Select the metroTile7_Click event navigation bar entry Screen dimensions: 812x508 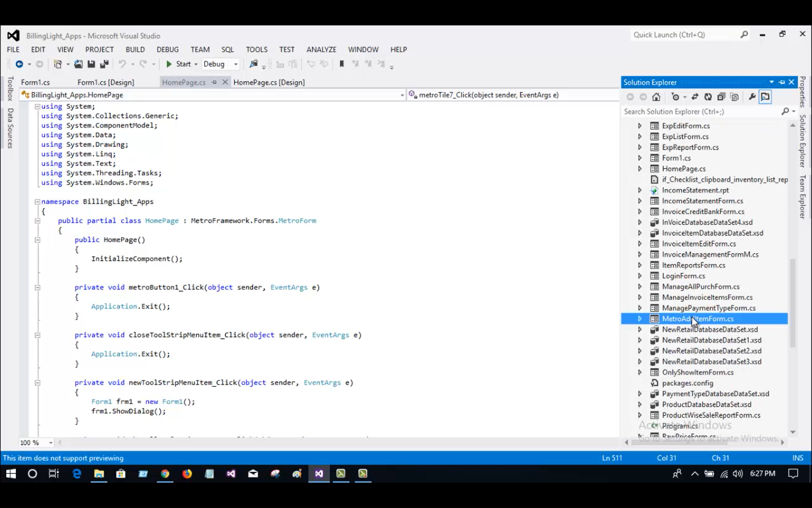485,95
